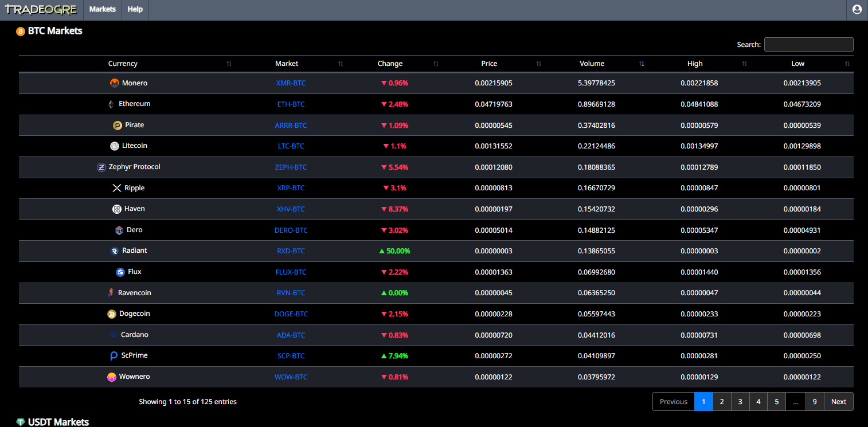Click the ScPrime logo icon
This screenshot has height=427, width=868.
coord(114,356)
